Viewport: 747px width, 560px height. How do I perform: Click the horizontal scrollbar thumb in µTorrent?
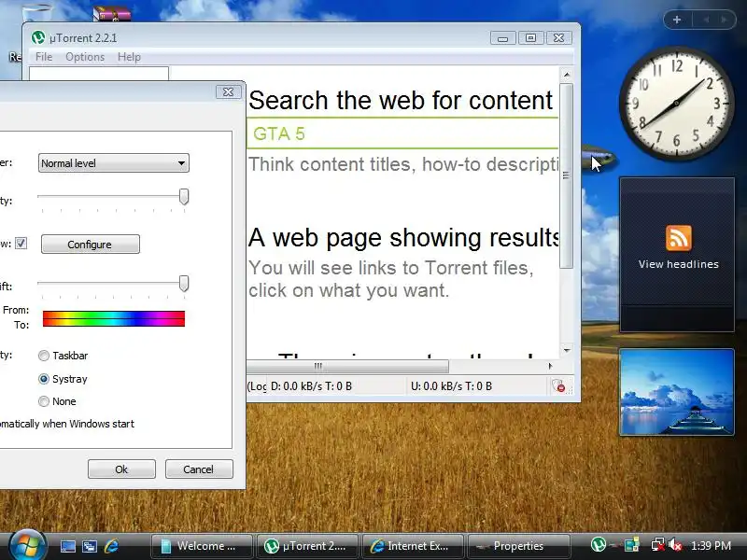(347, 366)
